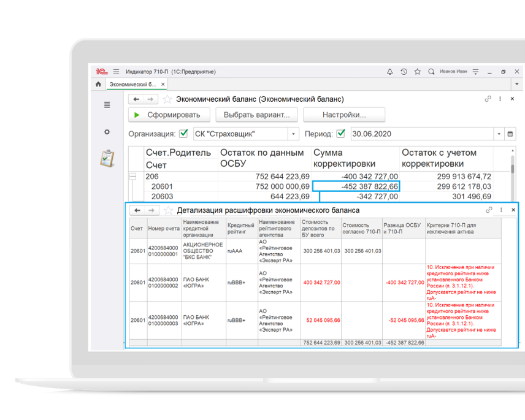Open the tab list dropdown arrow
The width and height of the screenshot is (525, 420).
pyautogui.click(x=516, y=85)
